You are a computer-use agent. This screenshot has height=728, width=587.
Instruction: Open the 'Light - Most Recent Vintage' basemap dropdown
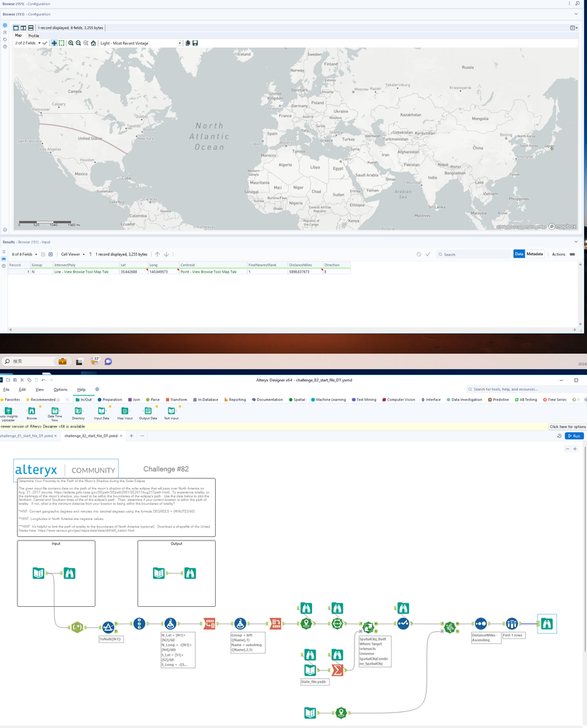point(141,43)
